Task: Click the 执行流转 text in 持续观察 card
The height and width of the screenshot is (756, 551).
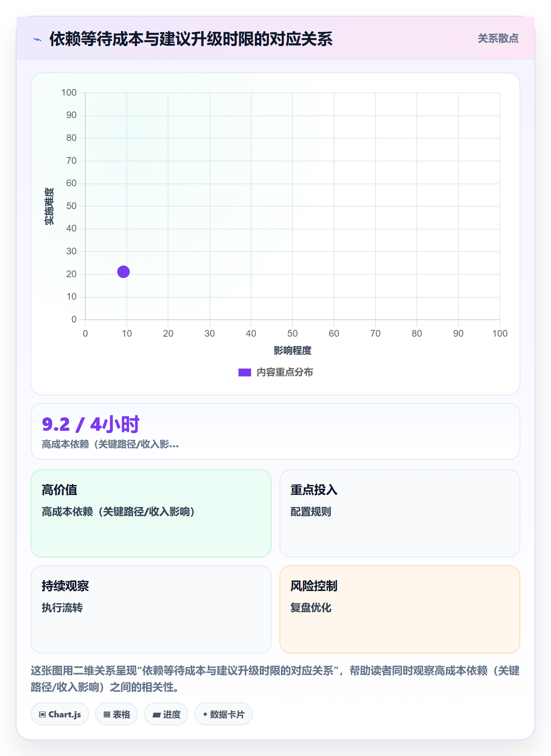Action: 62,608
